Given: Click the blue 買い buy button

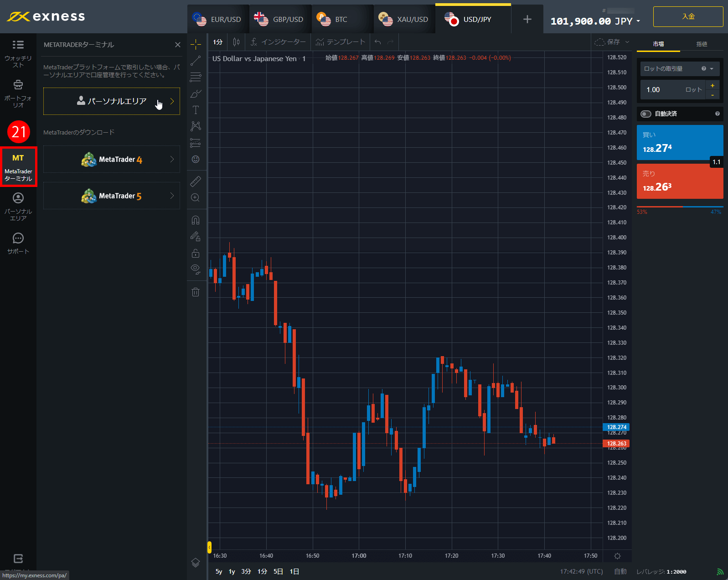Looking at the screenshot, I should click(679, 142).
